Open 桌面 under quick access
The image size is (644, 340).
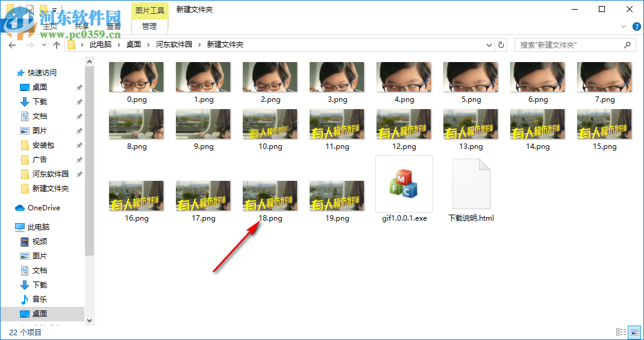coord(39,87)
